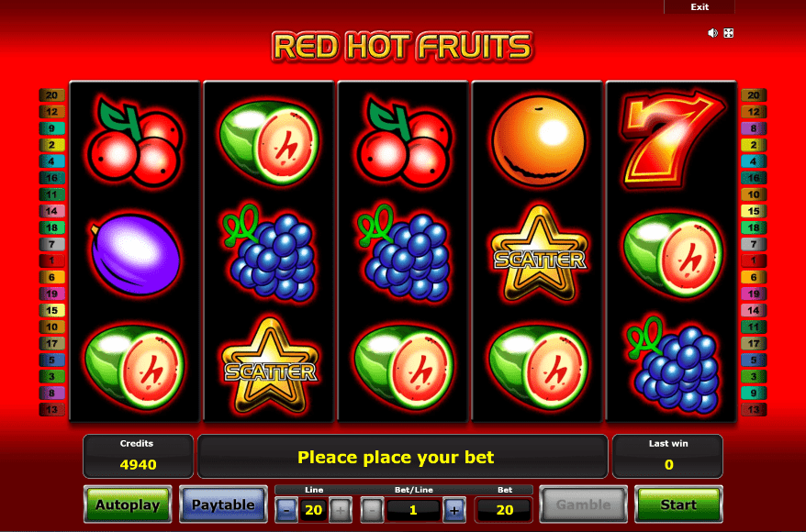
Task: Click the Scatter star on the second reel
Action: click(270, 367)
